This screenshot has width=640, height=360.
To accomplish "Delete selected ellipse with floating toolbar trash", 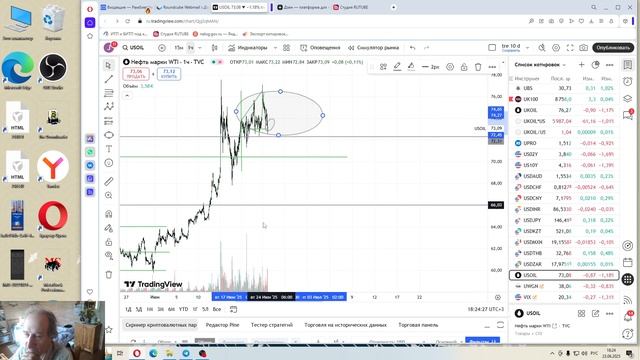I will pos(478,67).
